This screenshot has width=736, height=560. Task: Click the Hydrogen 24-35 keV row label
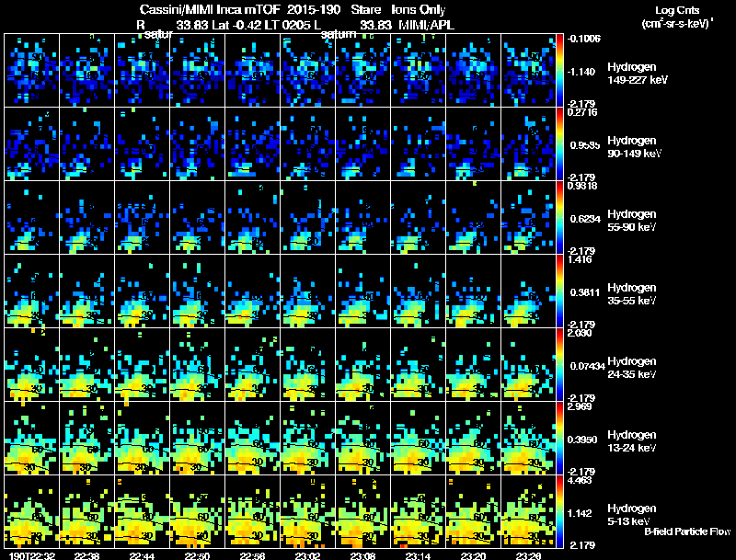[632, 368]
